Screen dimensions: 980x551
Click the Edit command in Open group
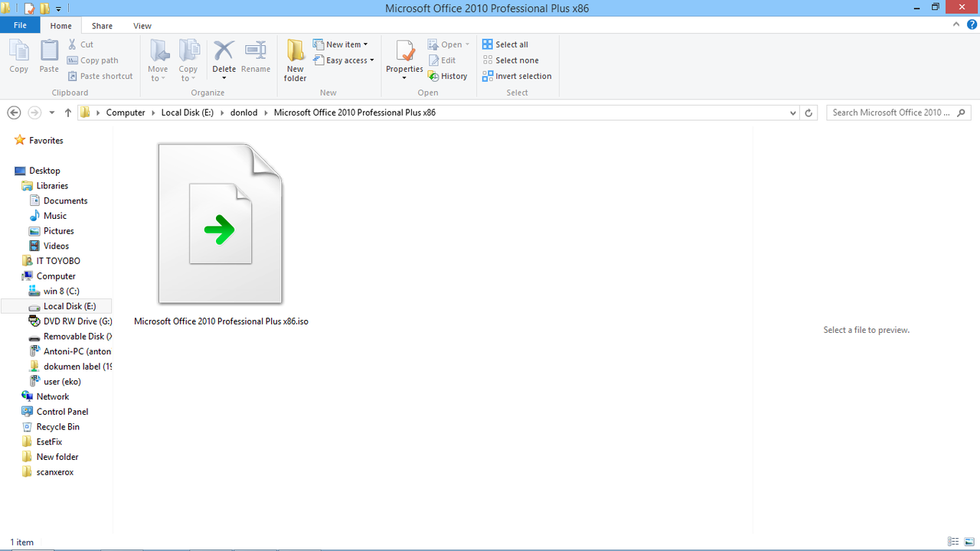442,60
